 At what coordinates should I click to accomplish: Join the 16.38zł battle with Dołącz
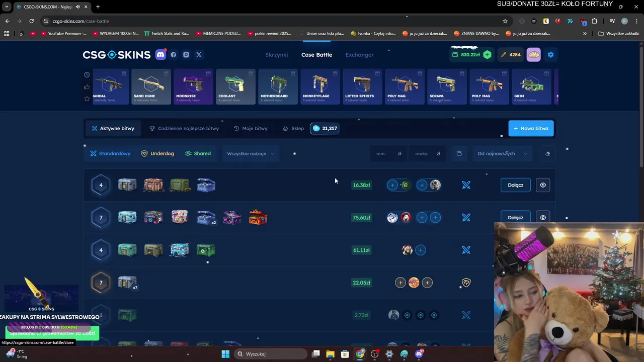pos(515,185)
